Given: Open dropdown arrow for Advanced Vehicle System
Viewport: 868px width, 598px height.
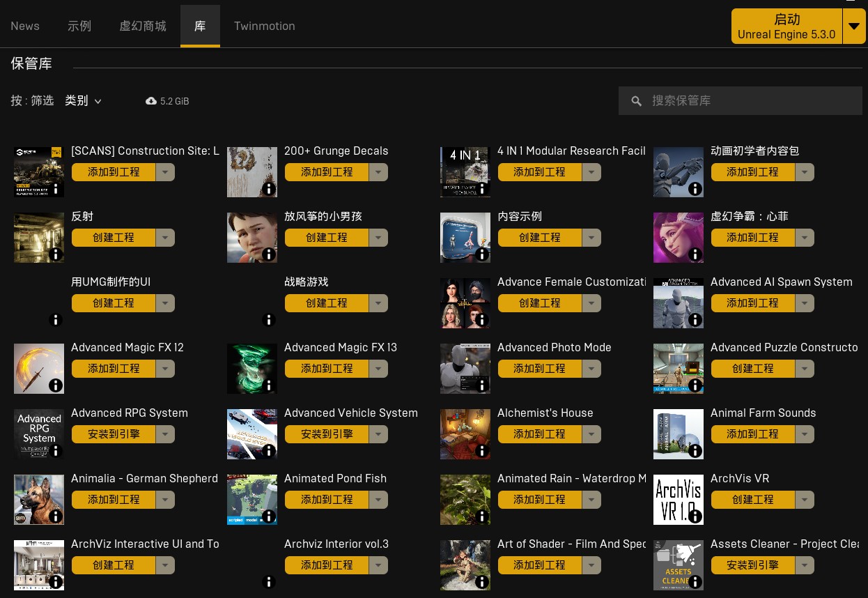Looking at the screenshot, I should 378,434.
